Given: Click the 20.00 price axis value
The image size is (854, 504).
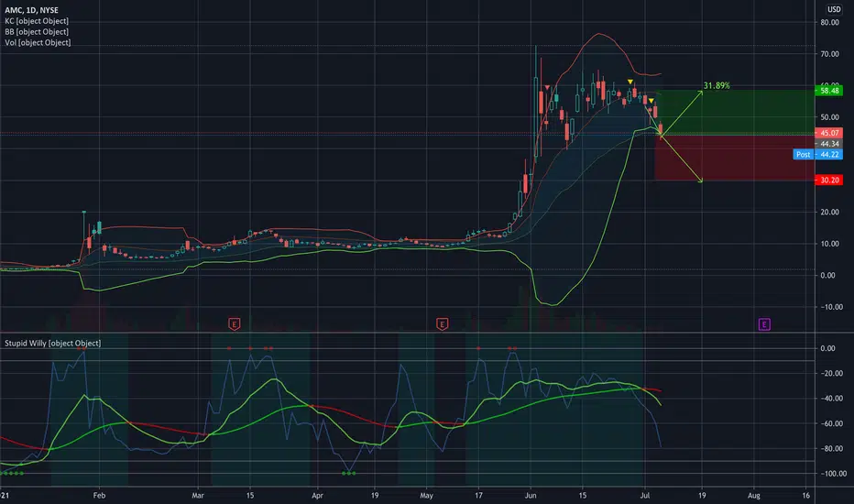Looking at the screenshot, I should click(x=829, y=212).
